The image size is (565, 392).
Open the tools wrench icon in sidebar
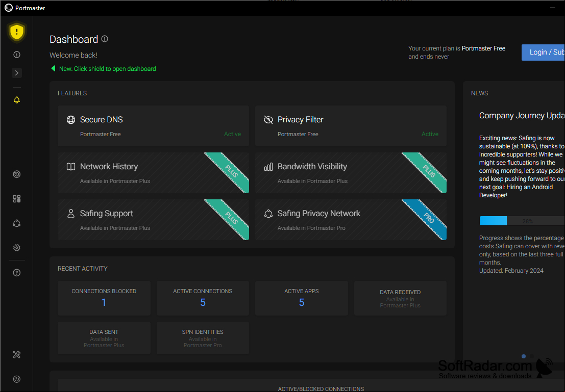point(16,355)
